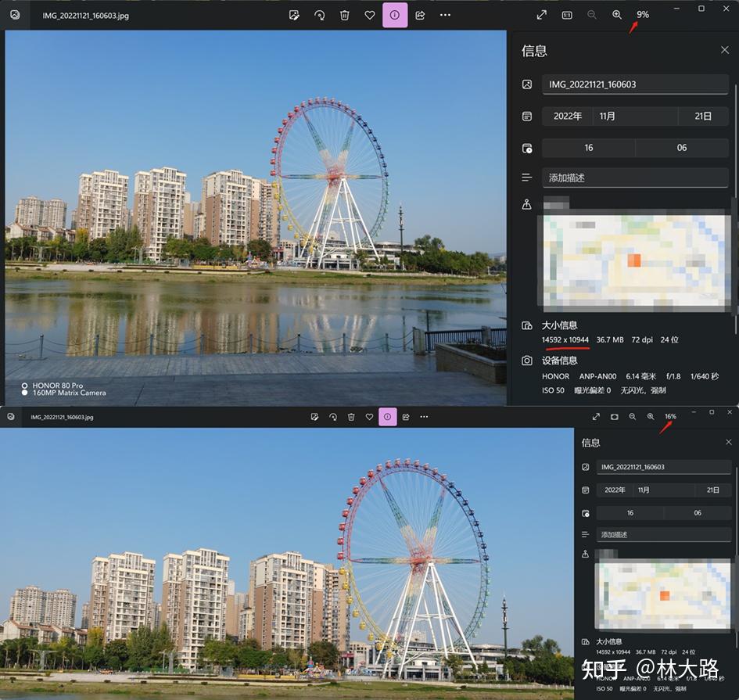
Task: Enter full screen from the bottom window toolbar
Action: click(x=596, y=417)
